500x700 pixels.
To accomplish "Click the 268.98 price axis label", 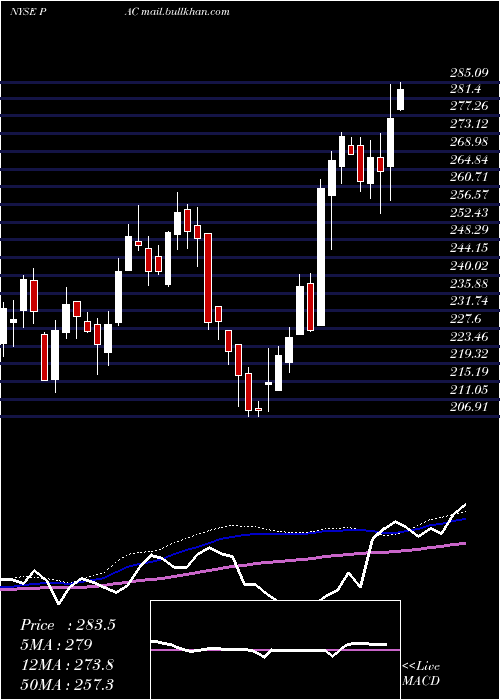I will [468, 142].
